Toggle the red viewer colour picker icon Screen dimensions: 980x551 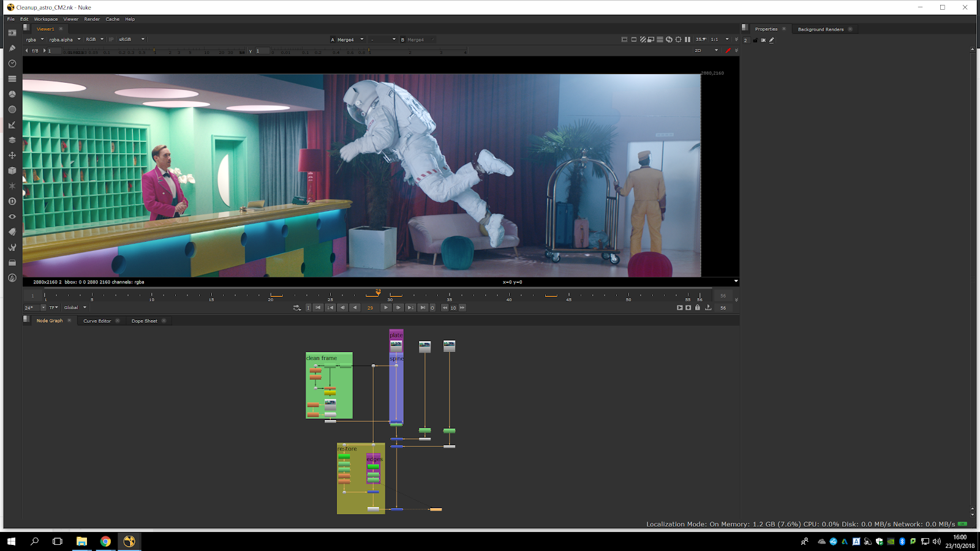728,51
